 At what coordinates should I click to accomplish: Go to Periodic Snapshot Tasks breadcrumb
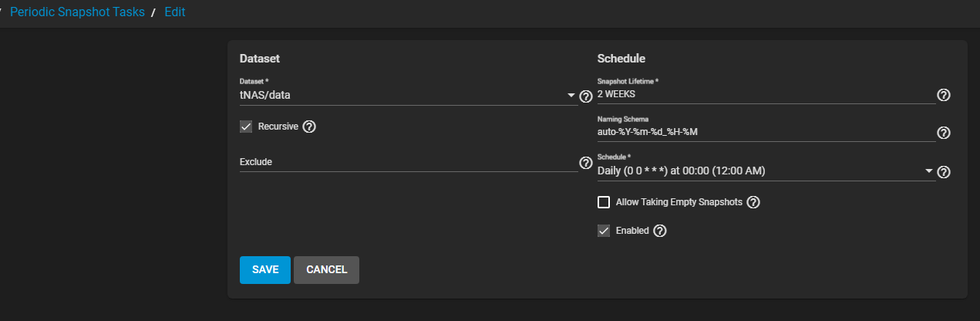click(x=77, y=12)
